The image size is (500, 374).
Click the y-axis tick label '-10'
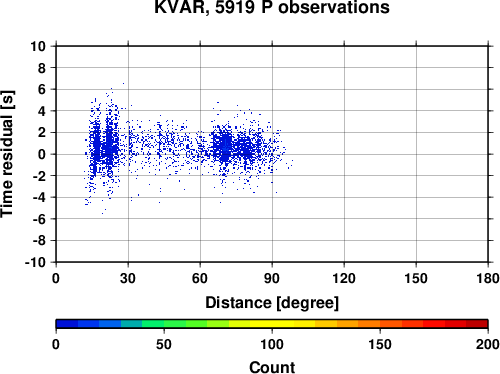coord(35,262)
